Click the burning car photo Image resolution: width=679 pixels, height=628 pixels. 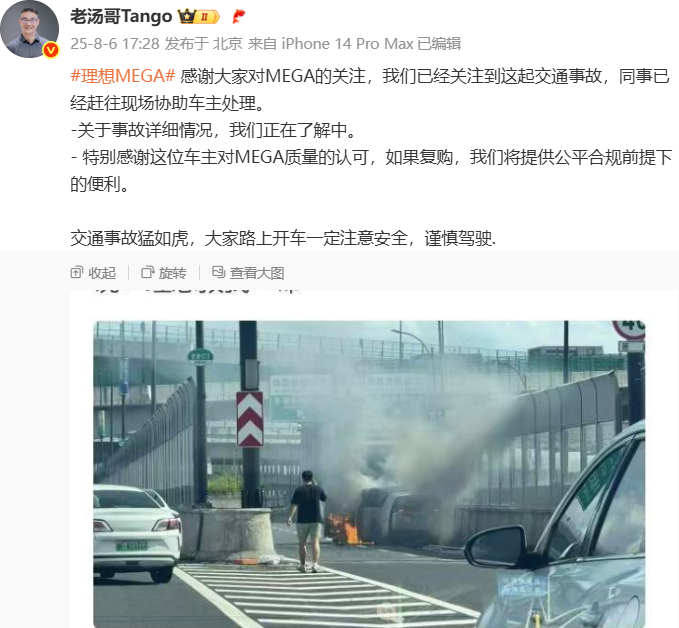click(x=369, y=474)
